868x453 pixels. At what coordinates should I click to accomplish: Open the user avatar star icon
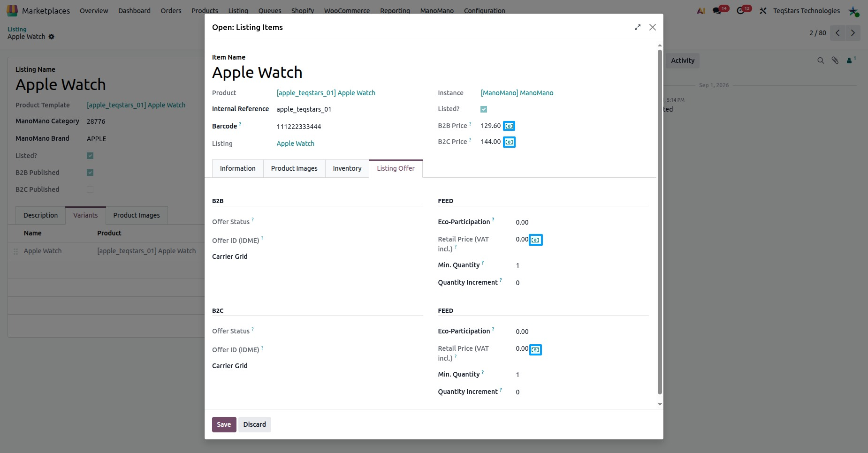[853, 11]
